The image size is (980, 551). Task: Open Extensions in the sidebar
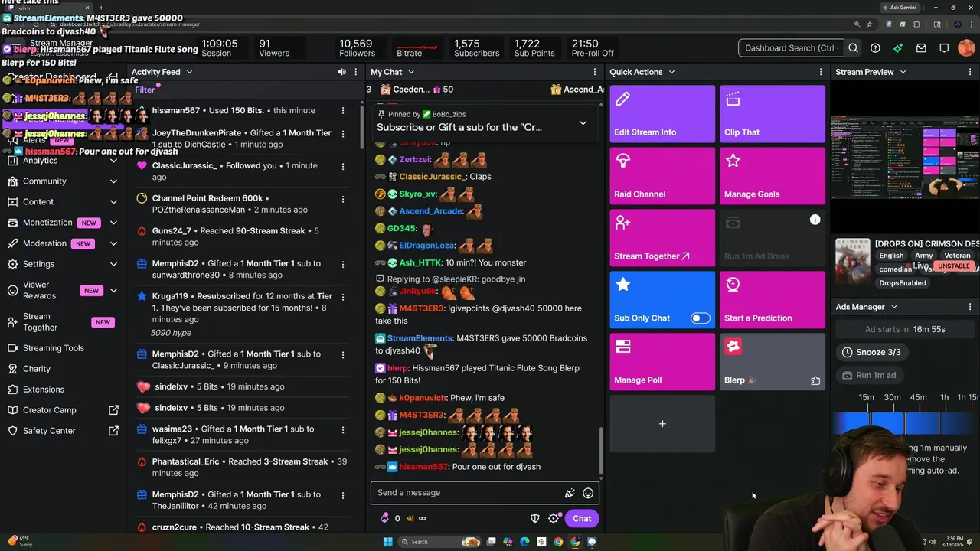point(62,390)
